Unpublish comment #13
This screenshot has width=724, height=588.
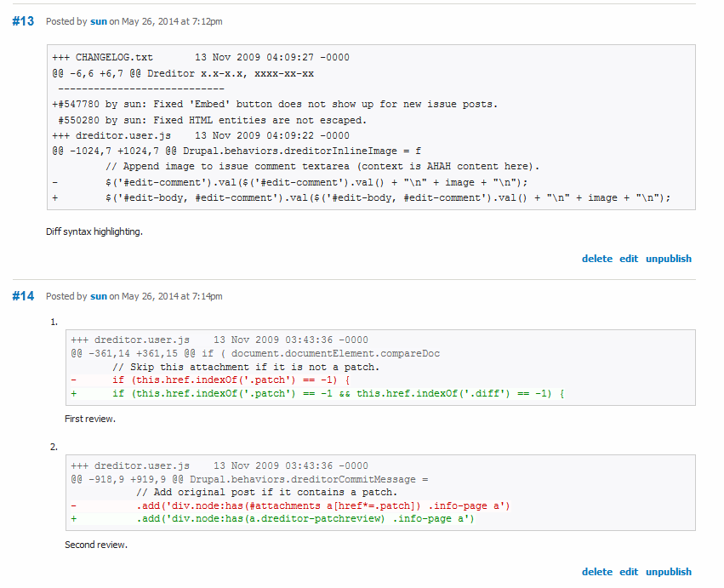point(669,259)
